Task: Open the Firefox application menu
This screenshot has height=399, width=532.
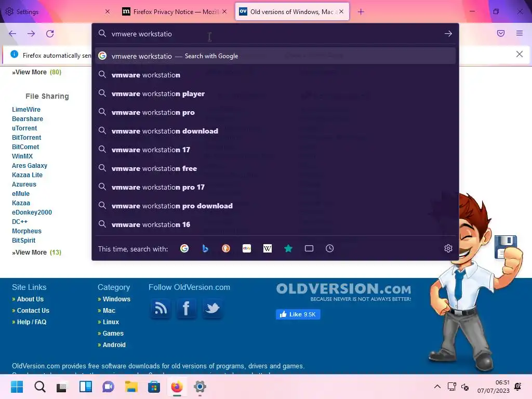Action: 520,33
